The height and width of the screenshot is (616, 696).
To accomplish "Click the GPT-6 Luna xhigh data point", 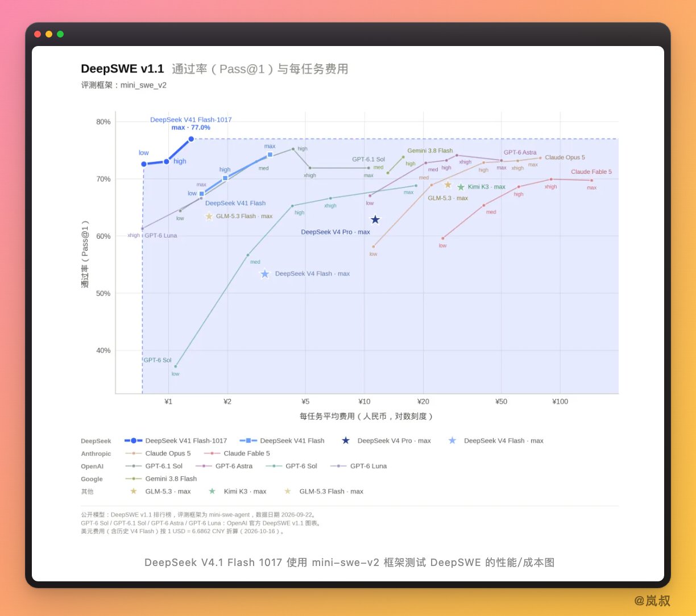I will [x=142, y=228].
